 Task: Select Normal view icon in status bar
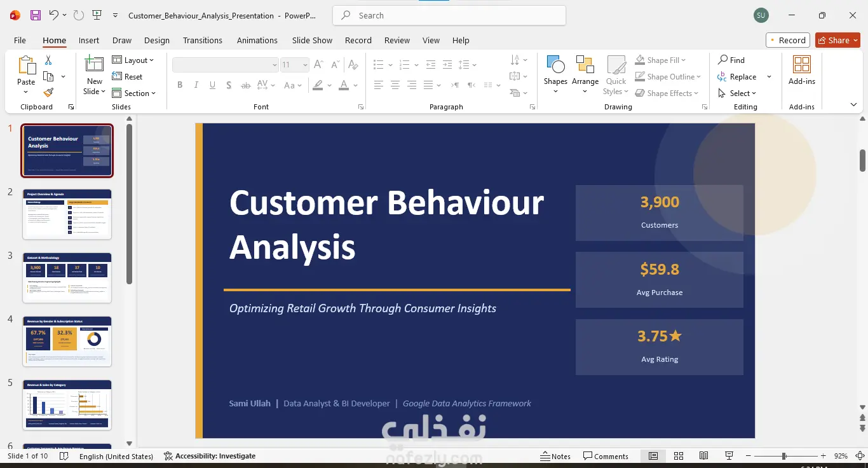point(653,456)
